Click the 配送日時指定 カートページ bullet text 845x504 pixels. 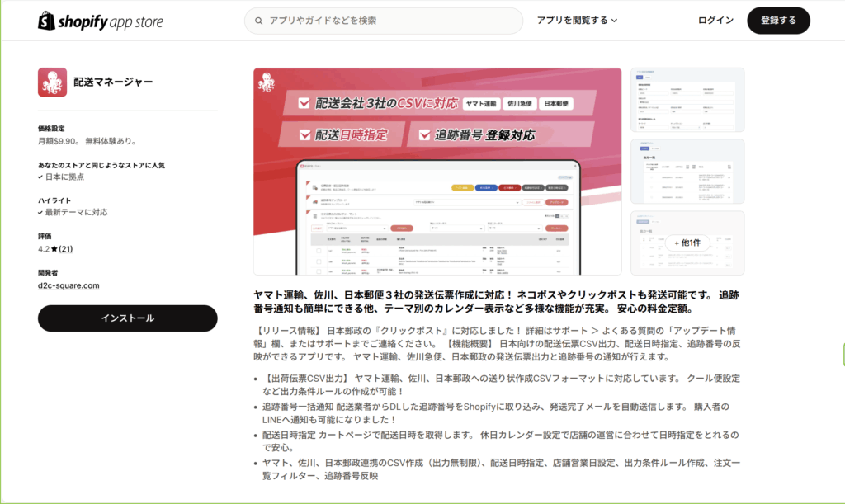[501, 441]
